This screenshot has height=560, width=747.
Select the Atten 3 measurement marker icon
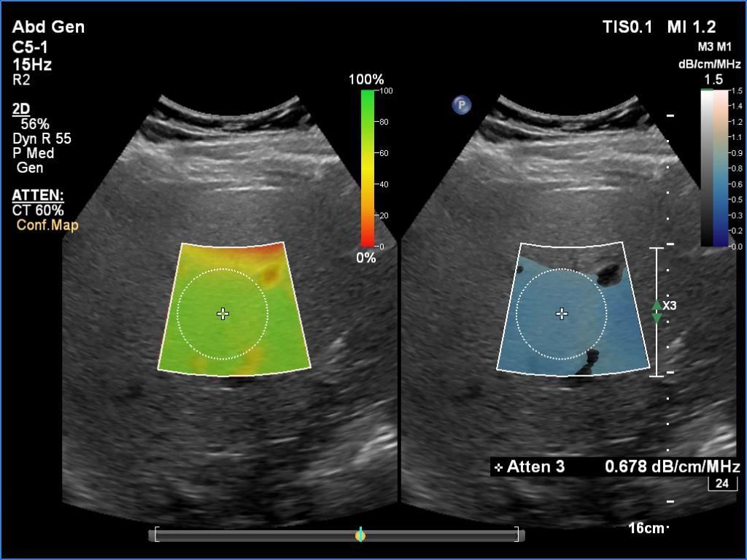(498, 467)
